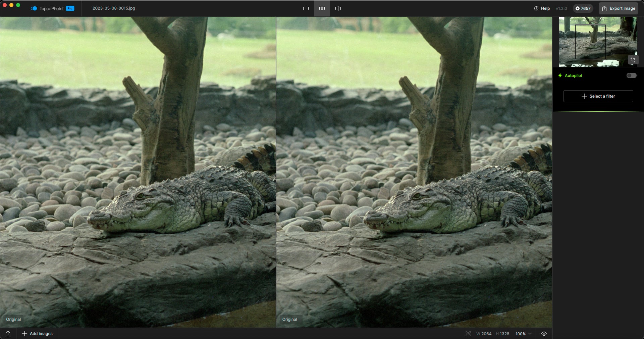The height and width of the screenshot is (339, 644).
Task: Switch to single image view
Action: (x=306, y=8)
